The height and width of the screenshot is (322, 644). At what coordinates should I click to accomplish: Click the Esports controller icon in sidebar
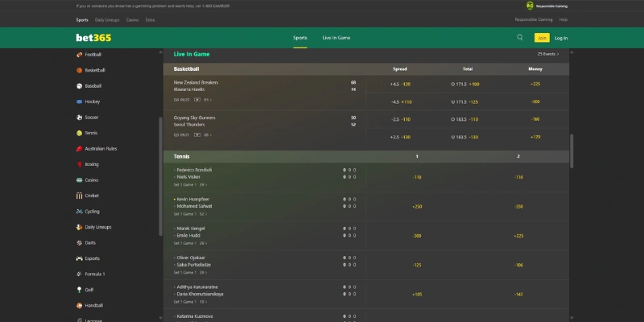pyautogui.click(x=79, y=258)
